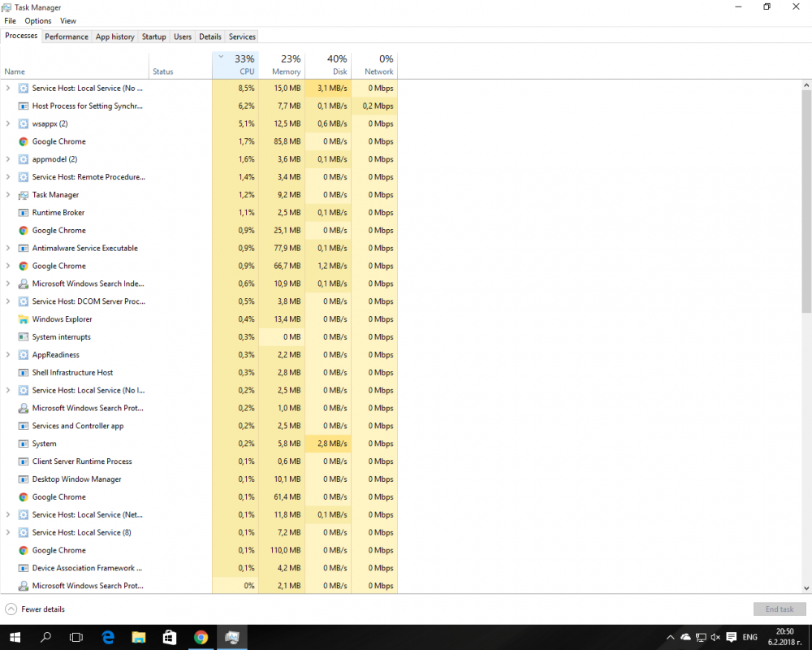This screenshot has height=650, width=812.
Task: Click Chrome icon in the 110,0 MB row
Action: click(x=24, y=550)
